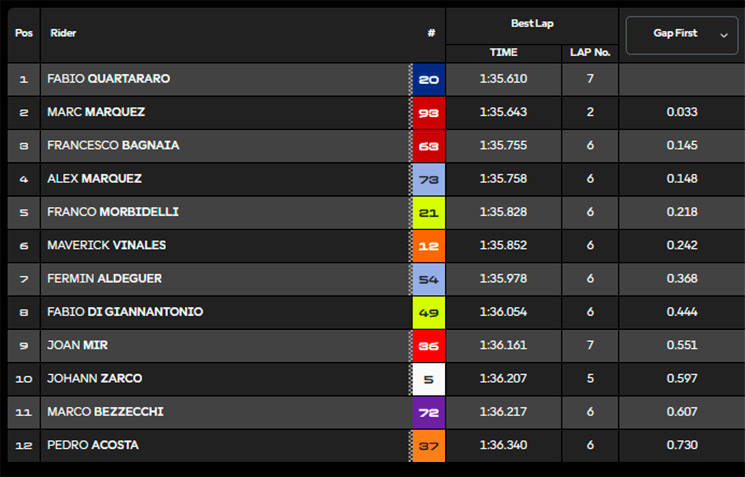Screen dimensions: 745x477
Task: Select Marc Marquez's red number 93 badge
Action: [x=429, y=113]
